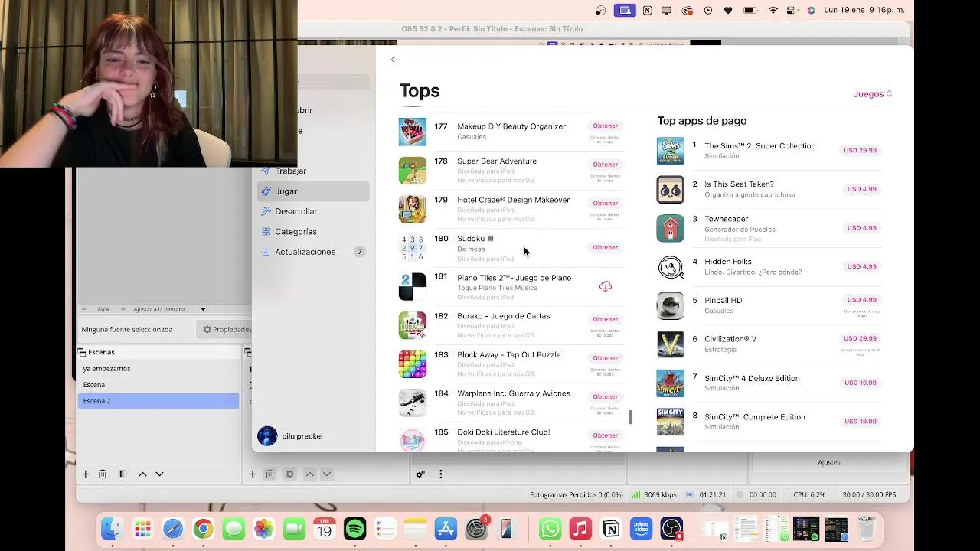Open Trash in the Dock

[866, 529]
